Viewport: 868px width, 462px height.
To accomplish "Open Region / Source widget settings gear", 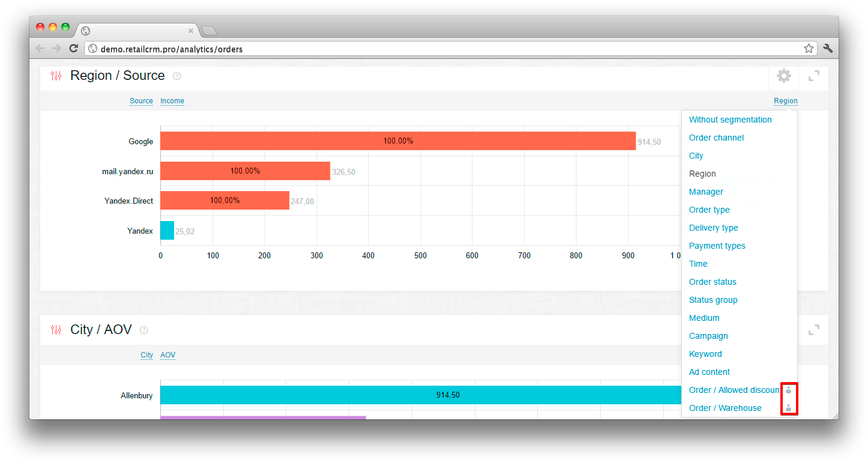I will point(783,76).
